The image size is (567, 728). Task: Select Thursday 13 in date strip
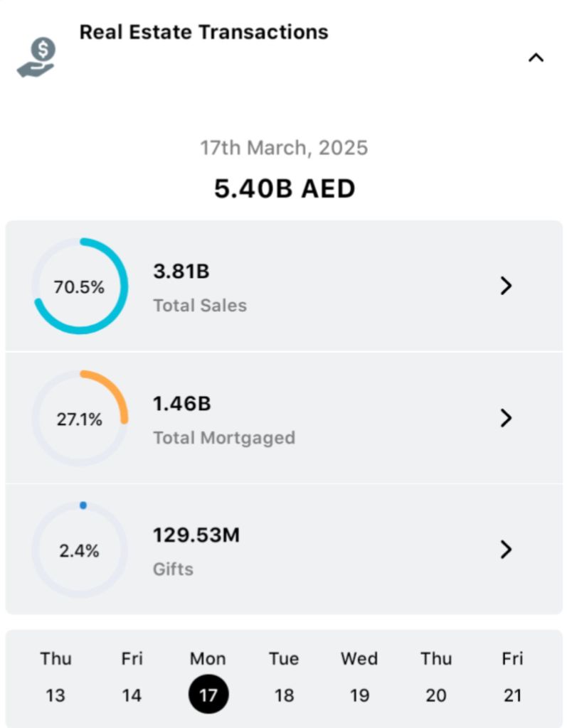click(x=55, y=677)
